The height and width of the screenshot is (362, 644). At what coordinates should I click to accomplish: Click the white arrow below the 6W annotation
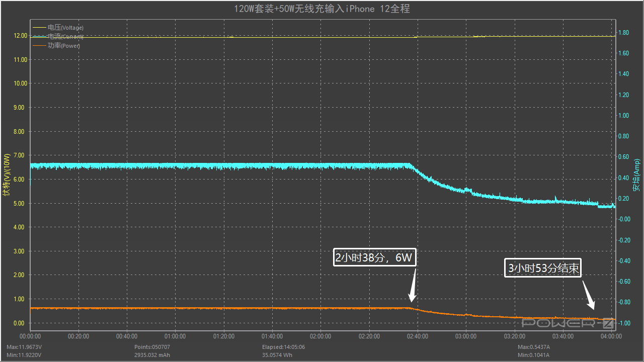(x=413, y=288)
